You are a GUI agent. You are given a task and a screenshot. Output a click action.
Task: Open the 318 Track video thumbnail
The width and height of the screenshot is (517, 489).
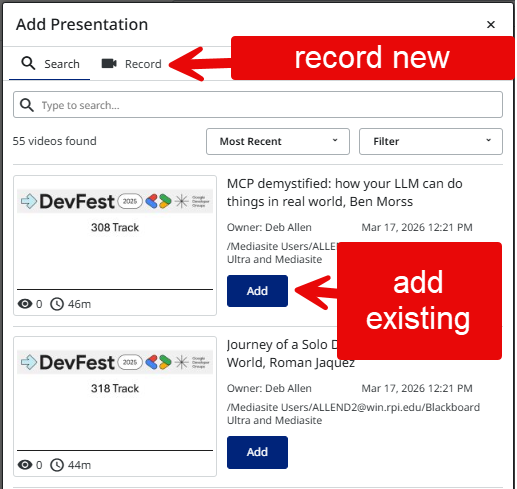point(115,406)
